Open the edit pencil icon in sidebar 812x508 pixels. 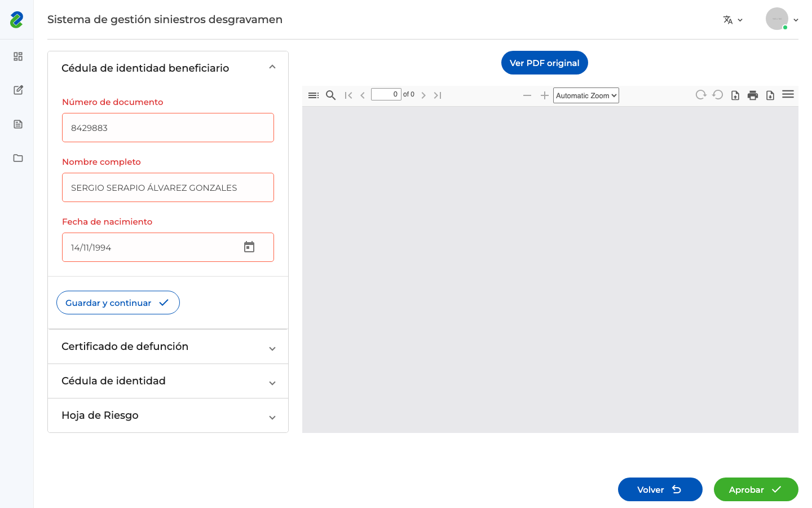click(18, 90)
